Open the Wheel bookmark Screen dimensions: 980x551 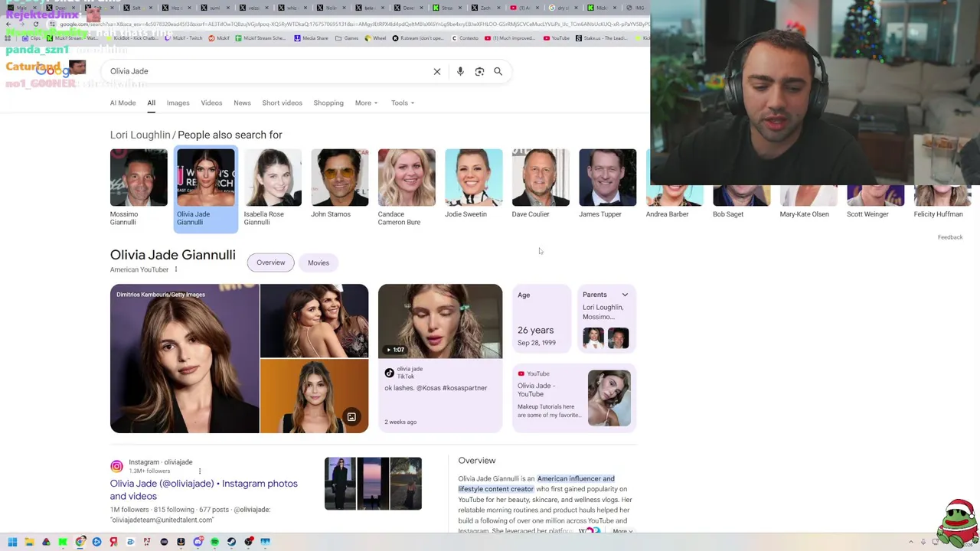pyautogui.click(x=375, y=37)
